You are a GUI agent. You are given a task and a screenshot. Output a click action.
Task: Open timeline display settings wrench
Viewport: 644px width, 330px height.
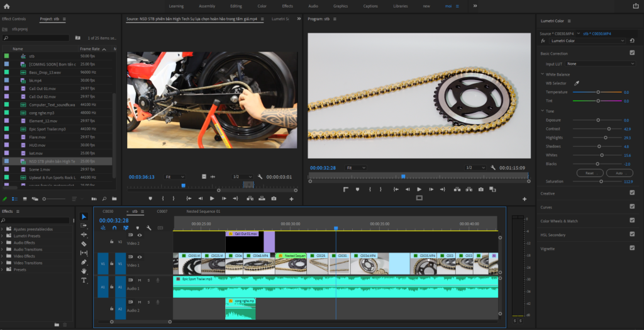[148, 227]
